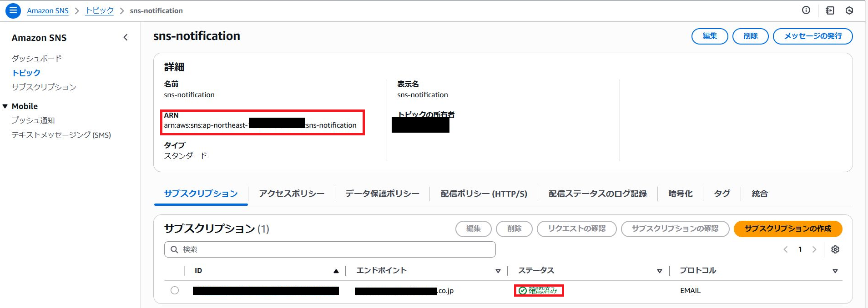Open the CloudShell panel icon in header
868x308 pixels.
[x=830, y=10]
